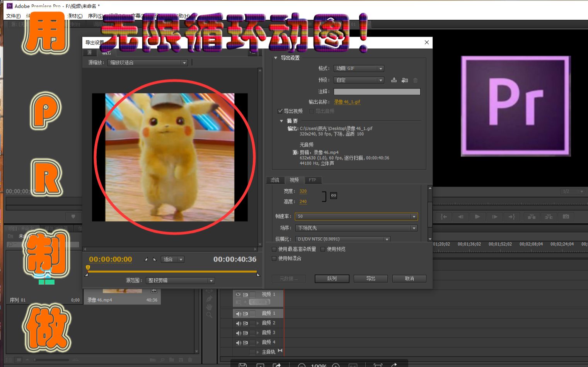Toggle the width-height link constraint icon
Image resolution: width=588 pixels, height=367 pixels.
point(333,195)
